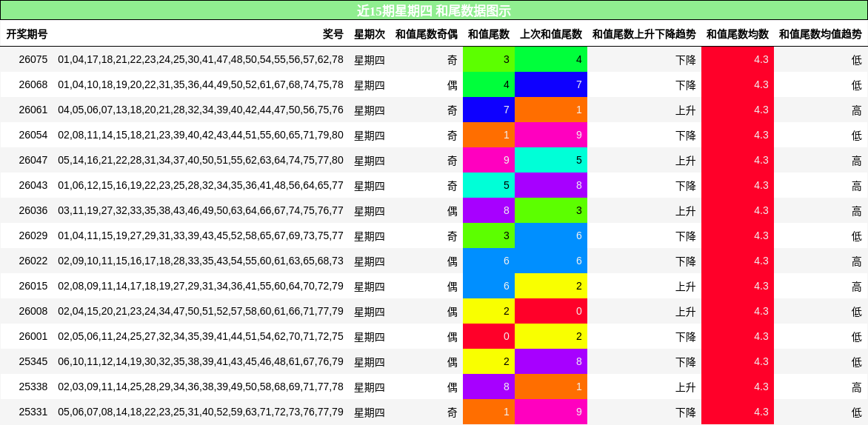Click the 星期次 column header

[x=370, y=34]
